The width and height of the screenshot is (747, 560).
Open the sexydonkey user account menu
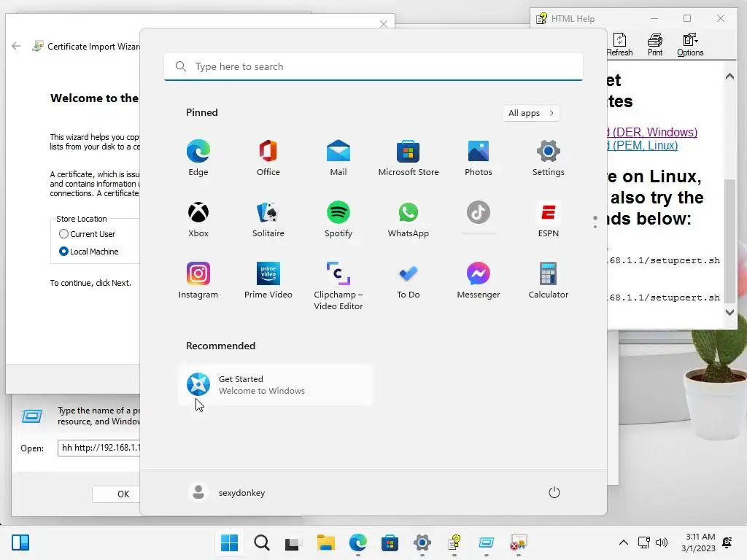(227, 492)
